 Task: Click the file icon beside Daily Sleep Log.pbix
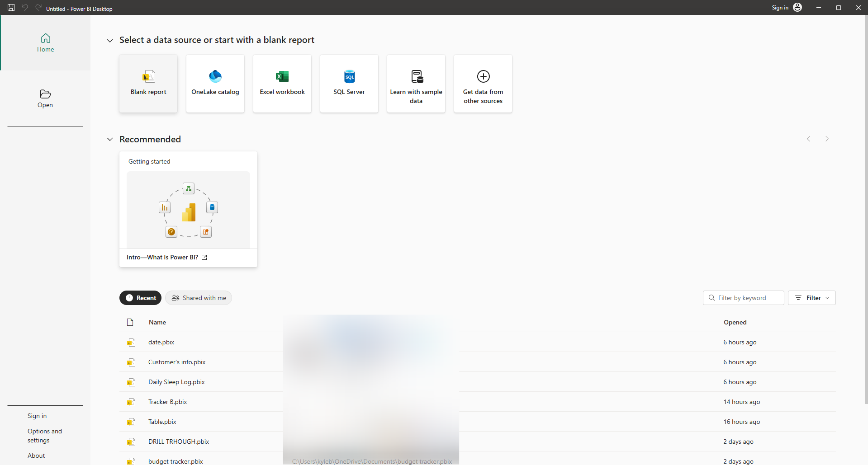coord(131,382)
